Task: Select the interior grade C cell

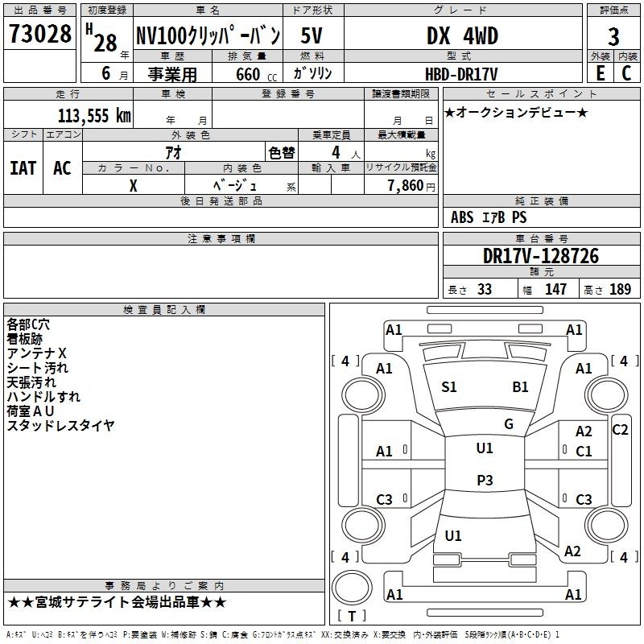Action: point(627,72)
